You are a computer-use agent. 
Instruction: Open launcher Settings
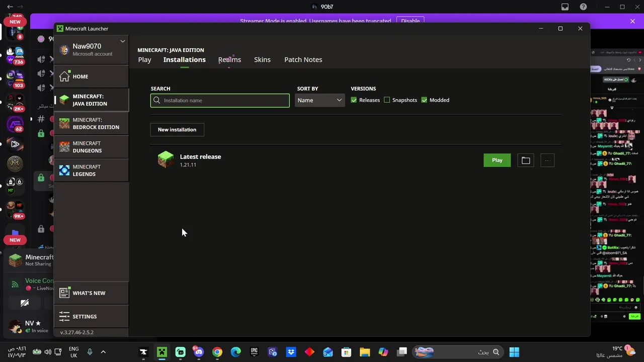[91, 316]
